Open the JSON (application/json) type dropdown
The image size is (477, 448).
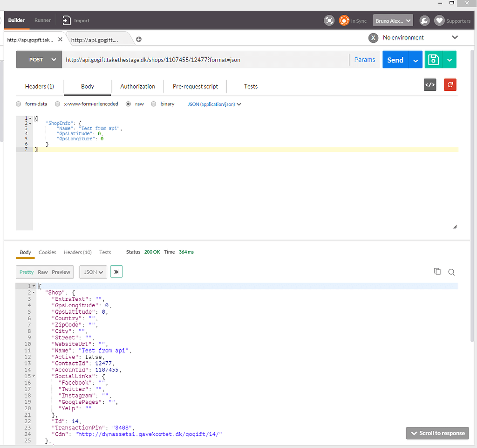tap(214, 104)
